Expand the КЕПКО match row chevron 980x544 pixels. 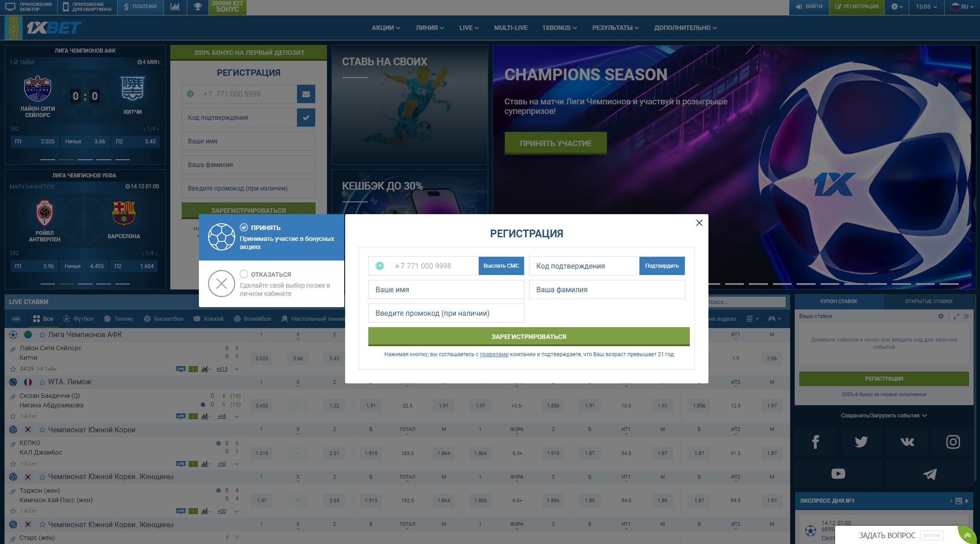pyautogui.click(x=237, y=464)
